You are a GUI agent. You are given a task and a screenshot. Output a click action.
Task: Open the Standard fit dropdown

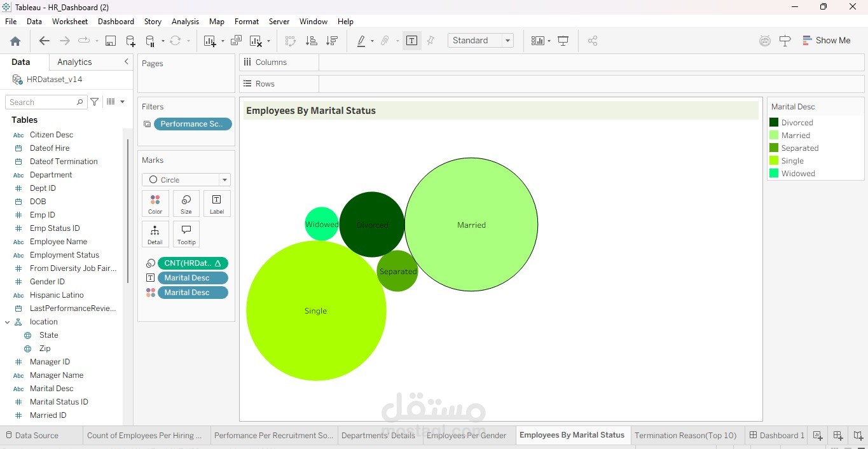pos(480,41)
